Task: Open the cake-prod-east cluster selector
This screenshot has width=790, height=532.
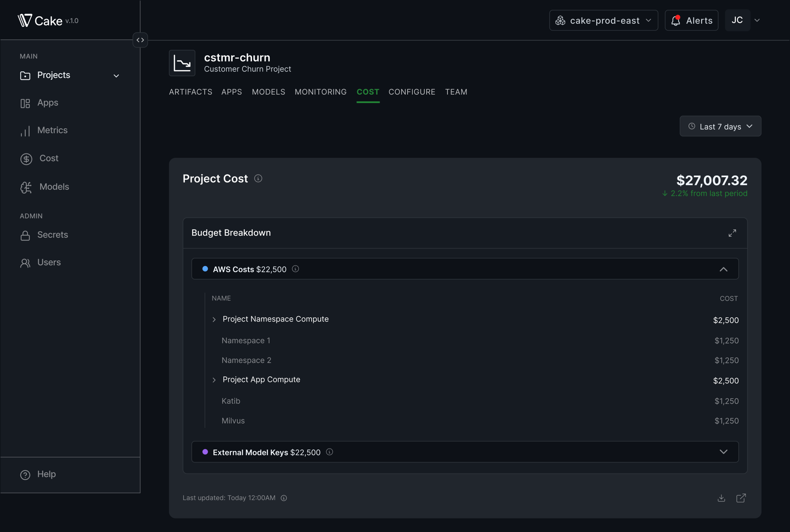Action: (x=603, y=21)
